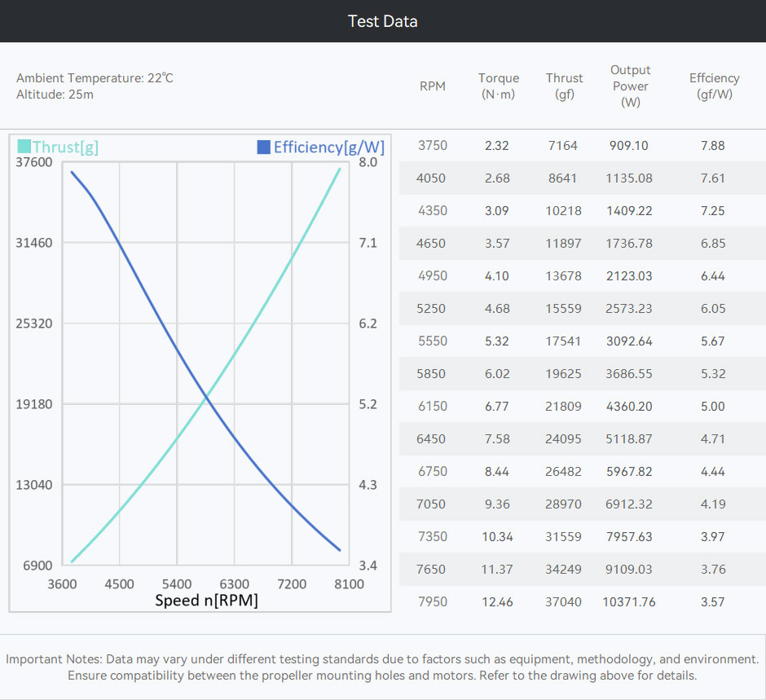Image resolution: width=766 pixels, height=700 pixels.
Task: Click the "RPM" column header
Action: tap(433, 86)
